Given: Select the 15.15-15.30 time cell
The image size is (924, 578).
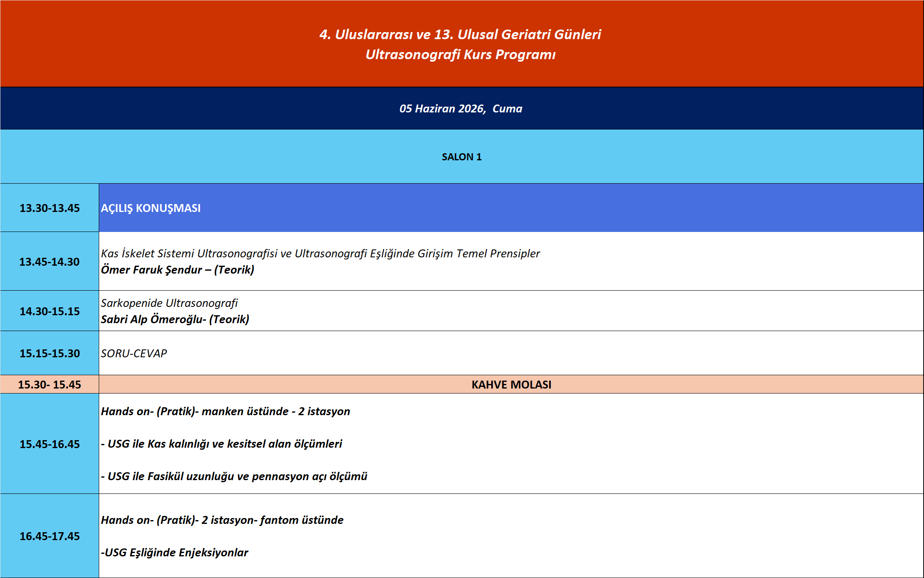Looking at the screenshot, I should 50,354.
